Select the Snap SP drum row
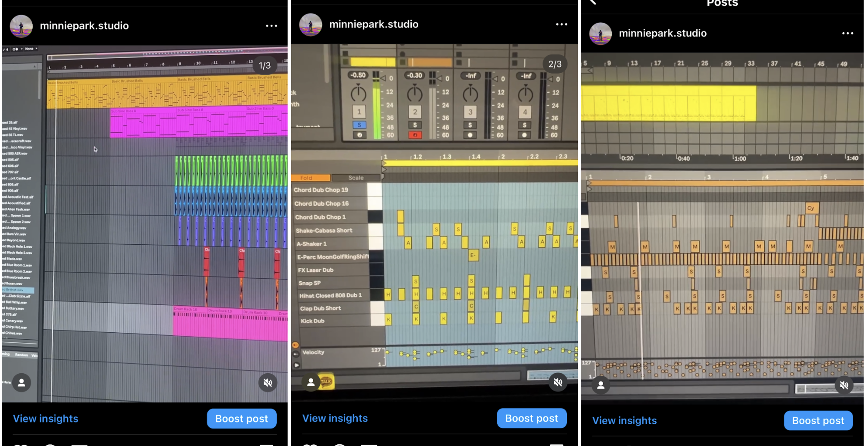 [332, 283]
